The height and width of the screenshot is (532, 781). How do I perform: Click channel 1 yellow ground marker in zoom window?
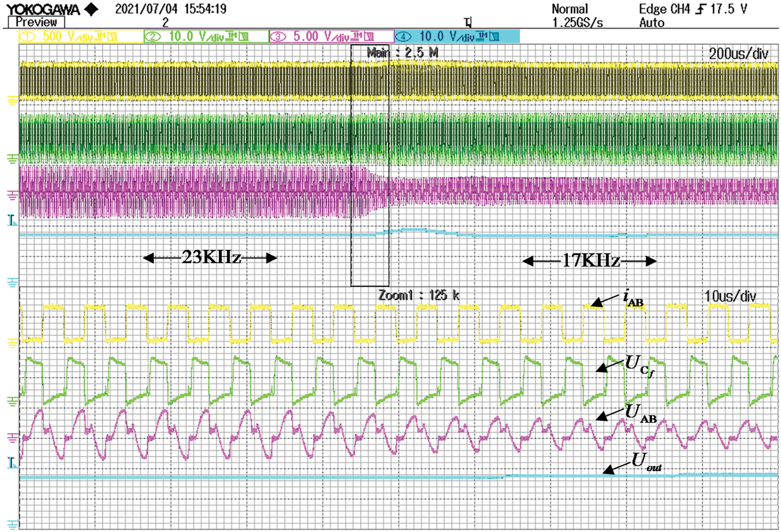click(12, 343)
